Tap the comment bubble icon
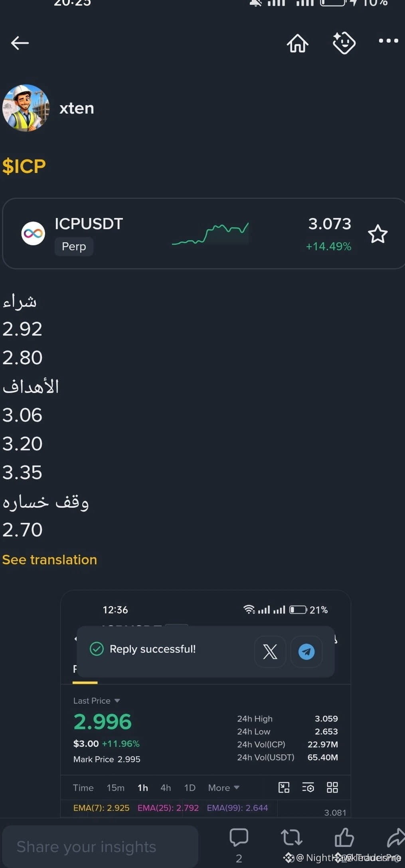This screenshot has width=405, height=868. 239,837
